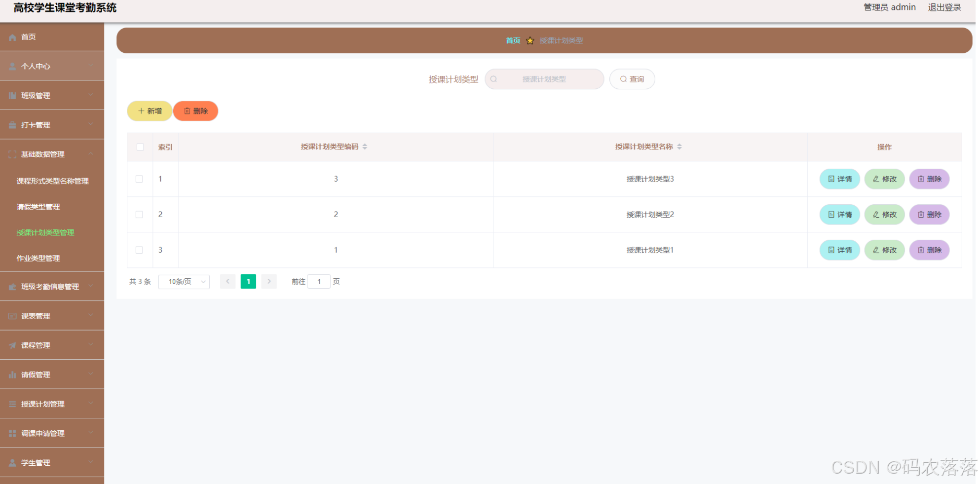This screenshot has height=484, width=980.
Task: Click the paper plane icon beside 课程管理
Action: [12, 345]
